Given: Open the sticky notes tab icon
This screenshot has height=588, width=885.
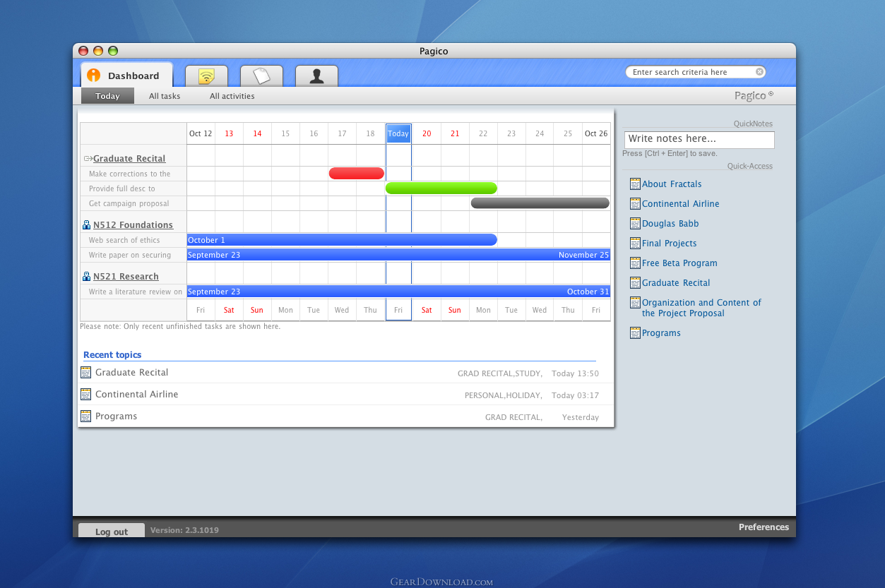Looking at the screenshot, I should pyautogui.click(x=206, y=76).
